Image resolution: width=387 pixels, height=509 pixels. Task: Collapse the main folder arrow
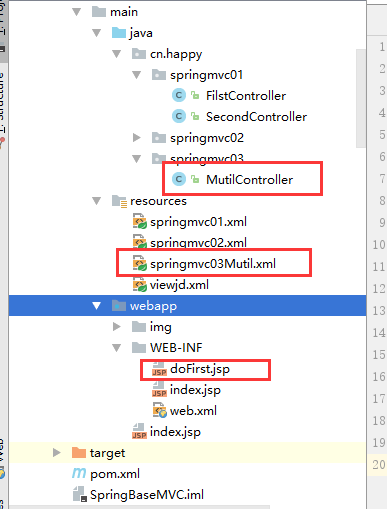pos(77,12)
